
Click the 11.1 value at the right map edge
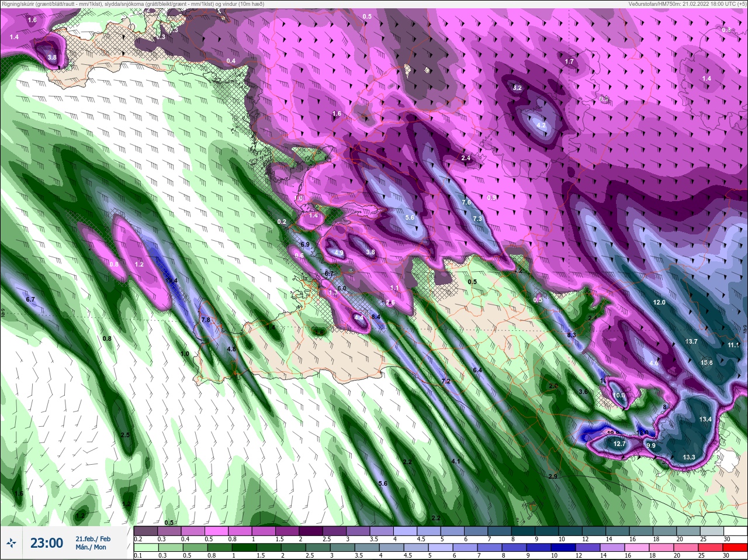click(734, 345)
